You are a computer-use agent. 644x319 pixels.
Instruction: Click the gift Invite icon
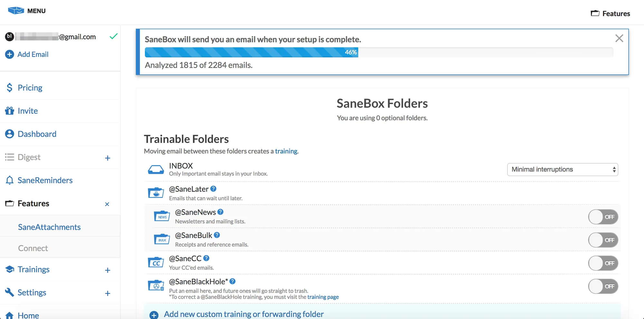click(x=9, y=111)
